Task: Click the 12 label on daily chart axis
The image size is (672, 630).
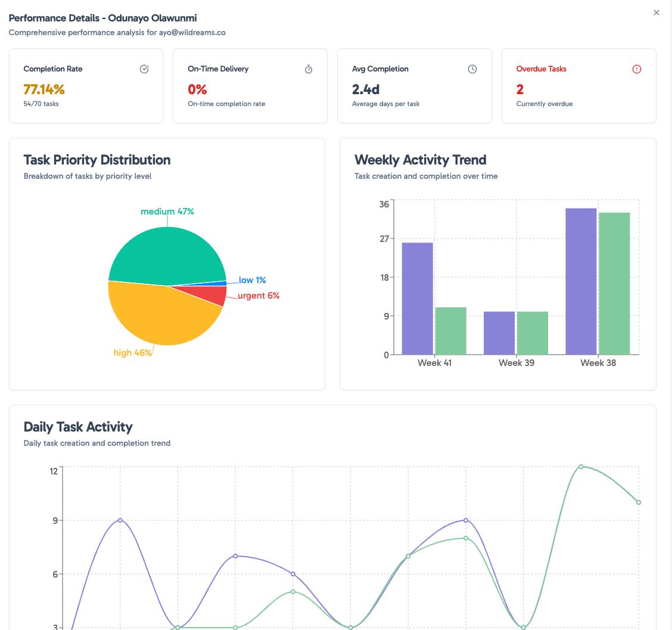Action: pos(54,471)
